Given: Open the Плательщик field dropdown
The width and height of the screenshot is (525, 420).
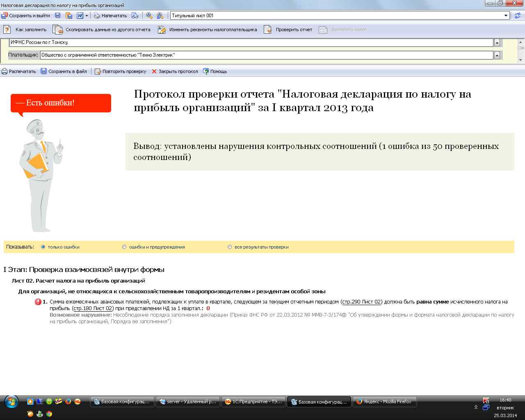Looking at the screenshot, I should click(x=497, y=55).
